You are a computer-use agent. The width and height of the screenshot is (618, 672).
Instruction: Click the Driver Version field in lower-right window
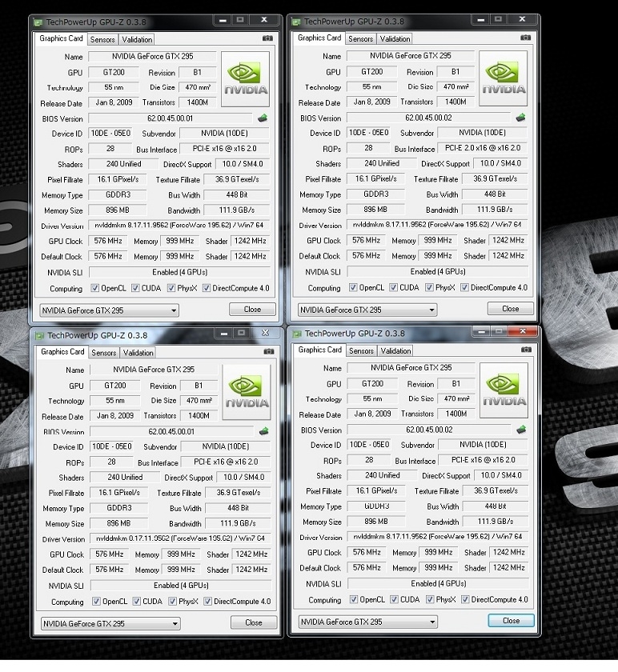coord(438,536)
